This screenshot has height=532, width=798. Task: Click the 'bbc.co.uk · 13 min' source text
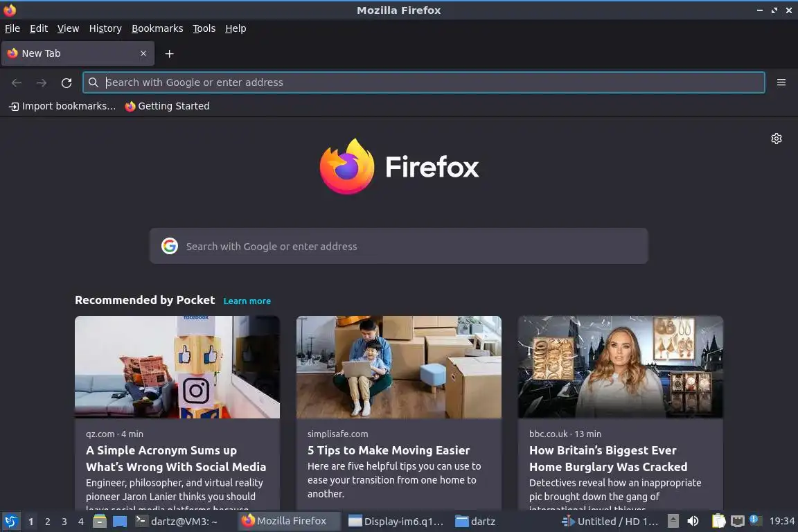point(565,434)
